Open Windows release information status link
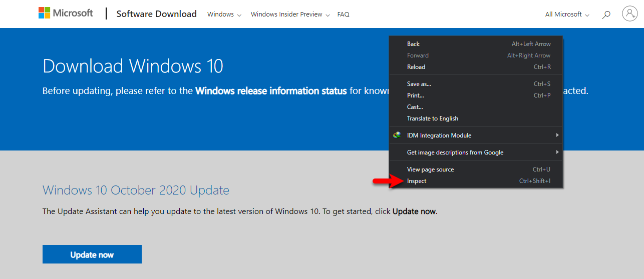Viewport: 644px width, 279px height. 271,91
